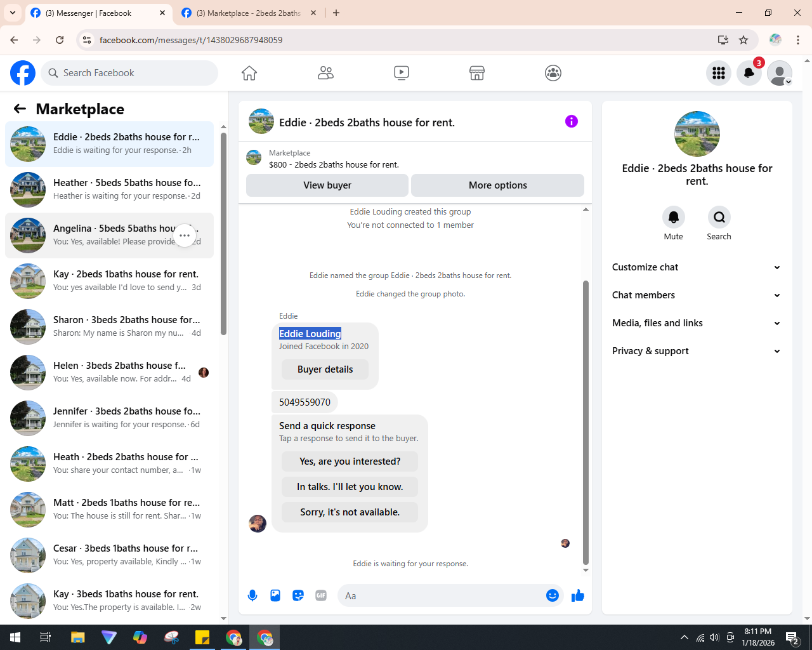This screenshot has width=812, height=650.
Task: Open the emoji picker in the message box
Action: (x=553, y=595)
